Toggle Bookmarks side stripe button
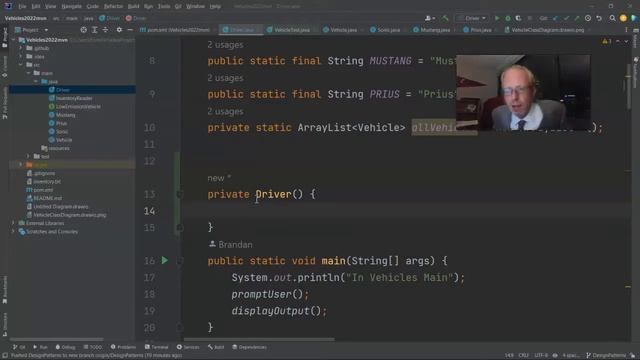 (4, 290)
